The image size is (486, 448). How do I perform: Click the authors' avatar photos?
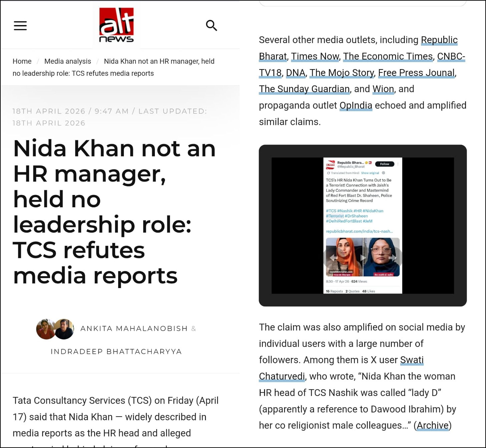click(x=55, y=329)
